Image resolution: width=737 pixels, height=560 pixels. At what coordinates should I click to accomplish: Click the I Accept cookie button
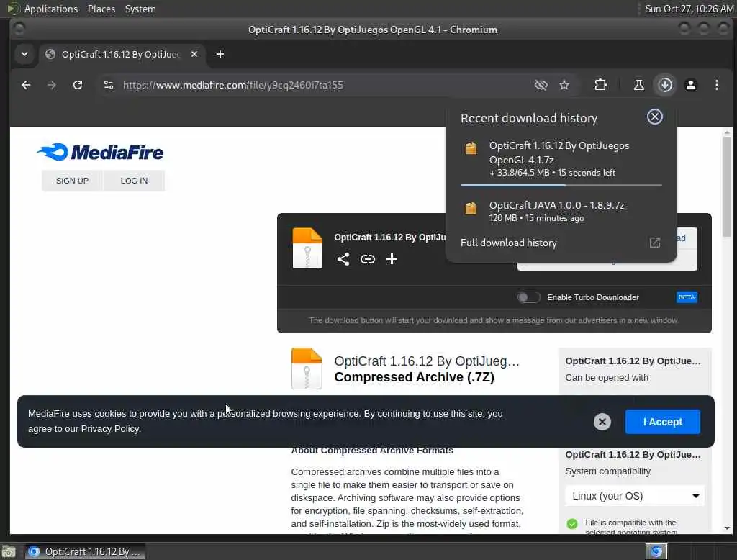[x=662, y=422]
